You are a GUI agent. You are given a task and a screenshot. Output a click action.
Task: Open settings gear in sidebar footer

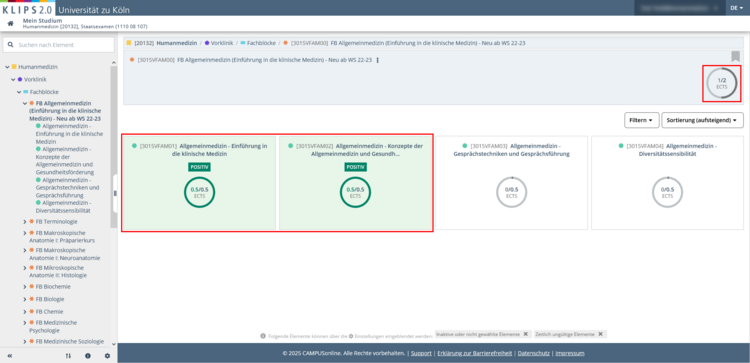[107, 356]
